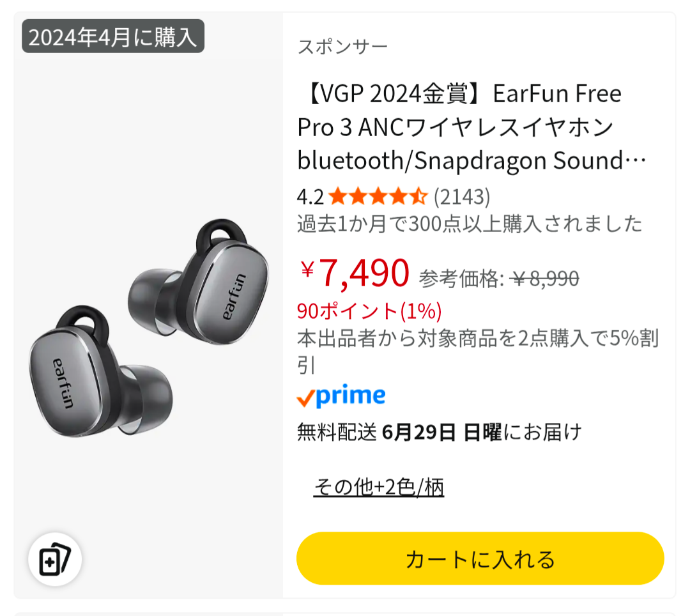Open the 5% discount for two items offer

click(478, 351)
